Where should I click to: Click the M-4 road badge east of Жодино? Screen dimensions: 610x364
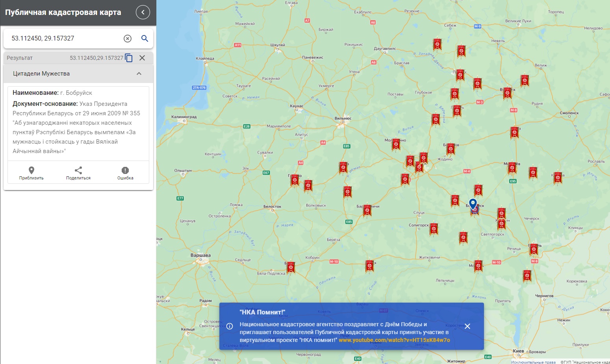467,171
